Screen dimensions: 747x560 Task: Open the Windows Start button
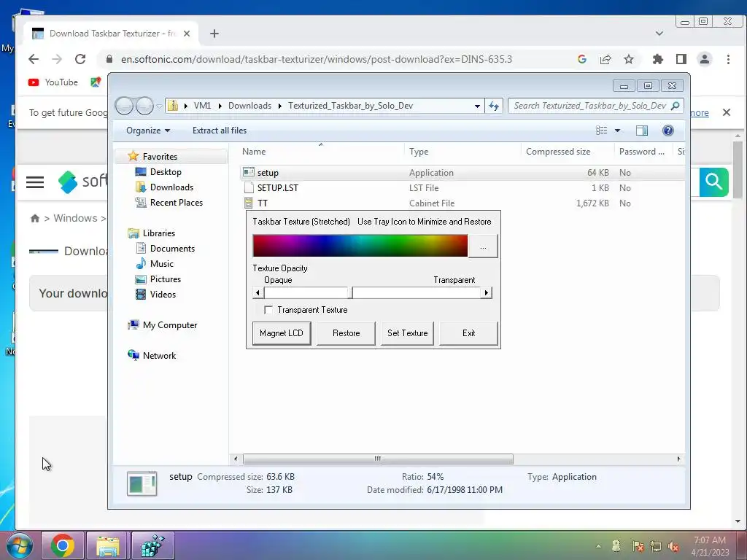[19, 545]
